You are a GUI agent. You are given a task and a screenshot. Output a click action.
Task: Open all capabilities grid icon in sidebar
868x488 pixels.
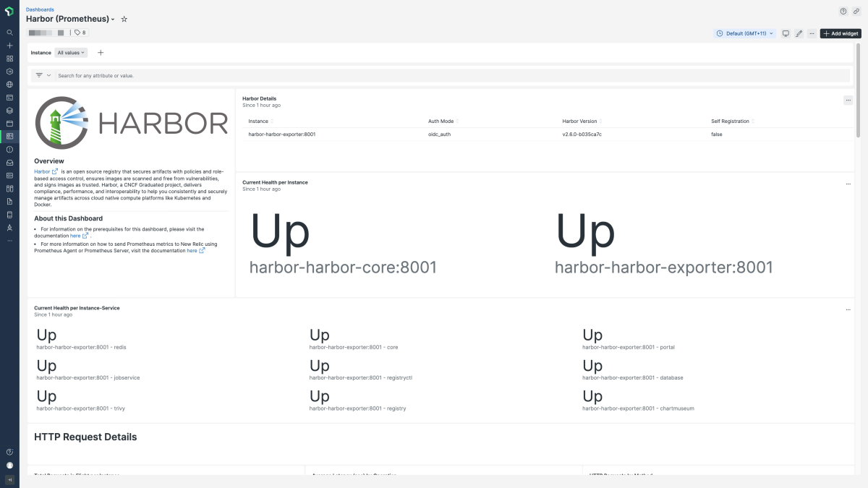click(9, 59)
